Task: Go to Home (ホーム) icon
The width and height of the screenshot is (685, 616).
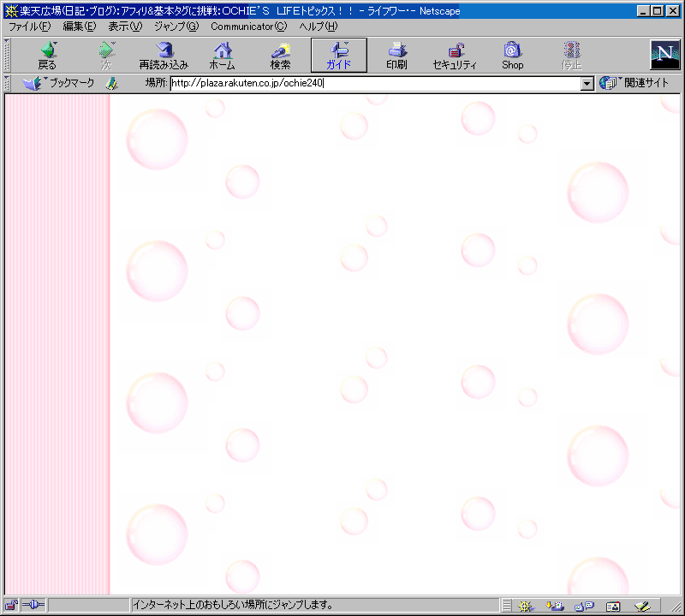Action: click(223, 56)
